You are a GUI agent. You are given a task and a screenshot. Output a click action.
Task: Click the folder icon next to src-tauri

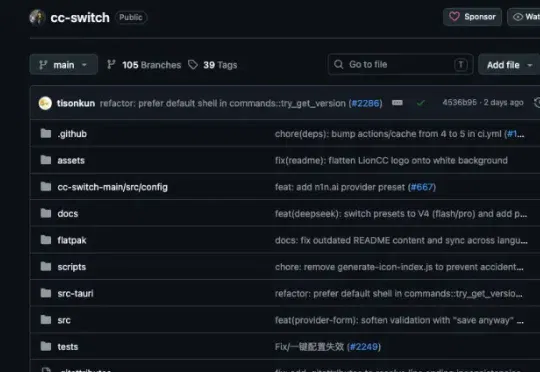click(46, 293)
